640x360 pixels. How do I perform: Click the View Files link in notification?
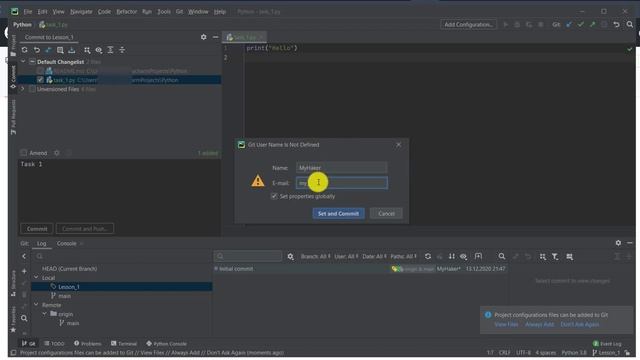(506, 324)
